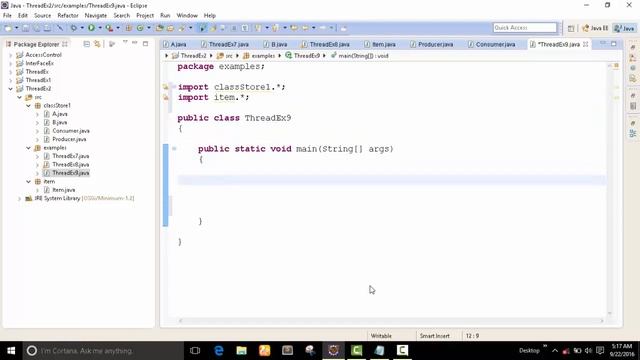Open the Package Explorer View Menu triangle
This screenshot has height=360, width=640.
pos(125,42)
